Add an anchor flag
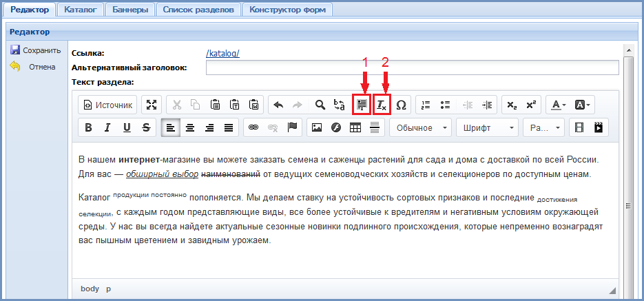644x301 pixels. [292, 127]
